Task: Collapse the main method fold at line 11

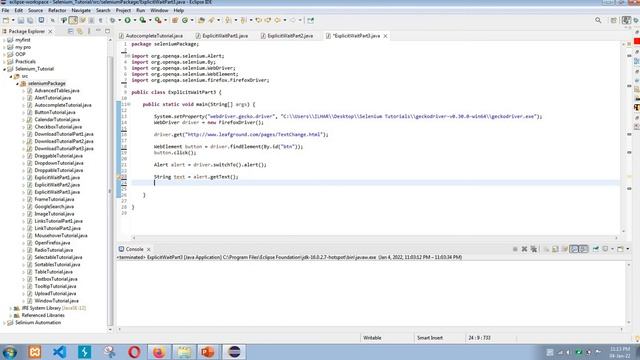Action: (129, 104)
